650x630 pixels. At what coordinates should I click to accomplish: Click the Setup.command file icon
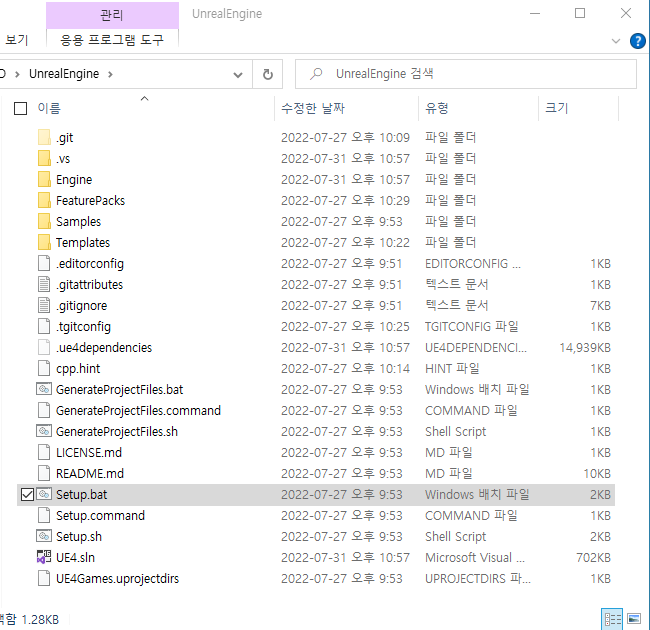44,515
